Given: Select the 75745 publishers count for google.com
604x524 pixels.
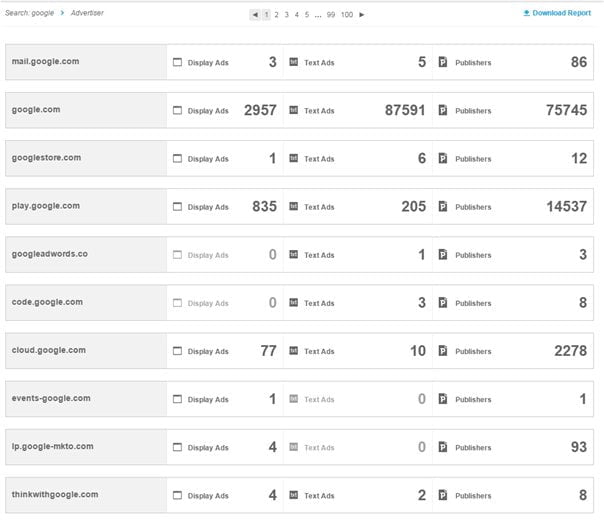Looking at the screenshot, I should (x=567, y=111).
